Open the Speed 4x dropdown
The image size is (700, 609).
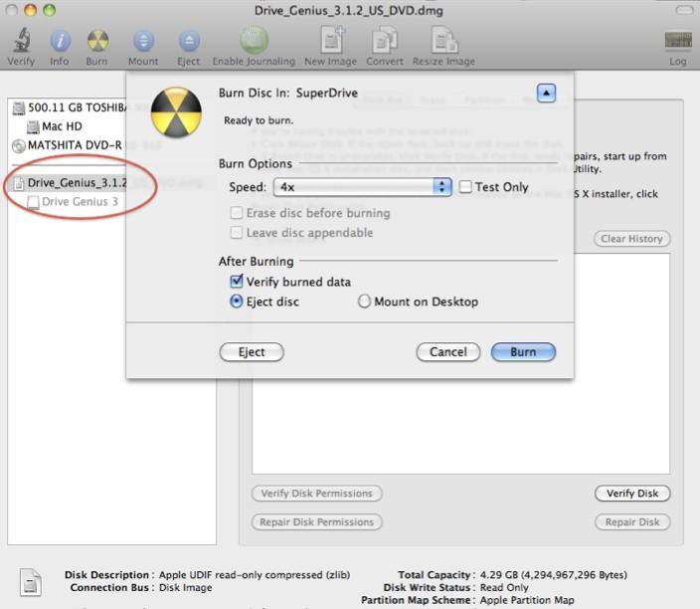(363, 187)
